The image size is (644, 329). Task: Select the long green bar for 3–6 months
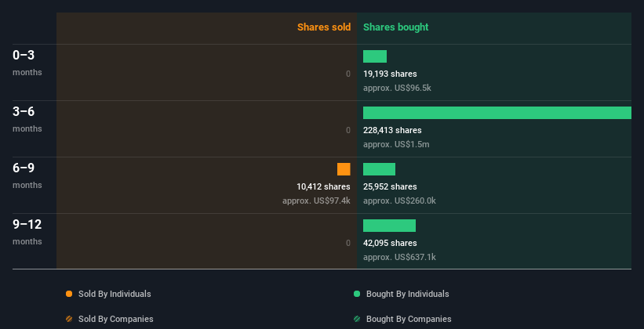(x=497, y=113)
